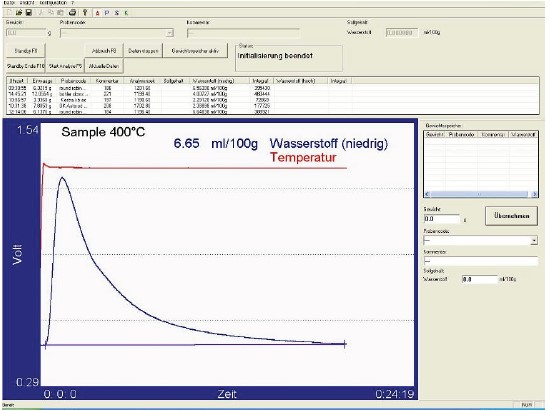549x411 pixels.
Task: Click the Gewicht input field in the right panel
Action: pyautogui.click(x=442, y=219)
